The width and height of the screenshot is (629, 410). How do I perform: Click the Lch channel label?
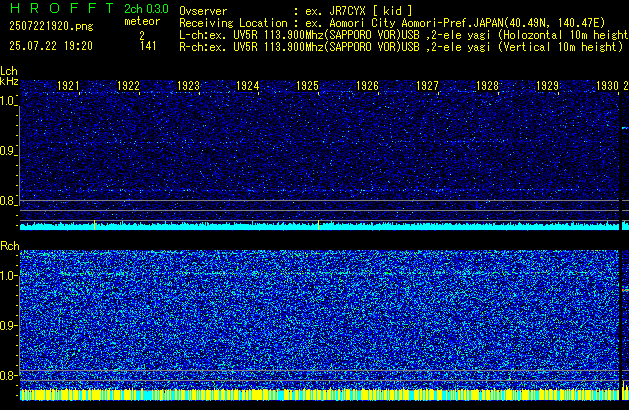(x=9, y=71)
